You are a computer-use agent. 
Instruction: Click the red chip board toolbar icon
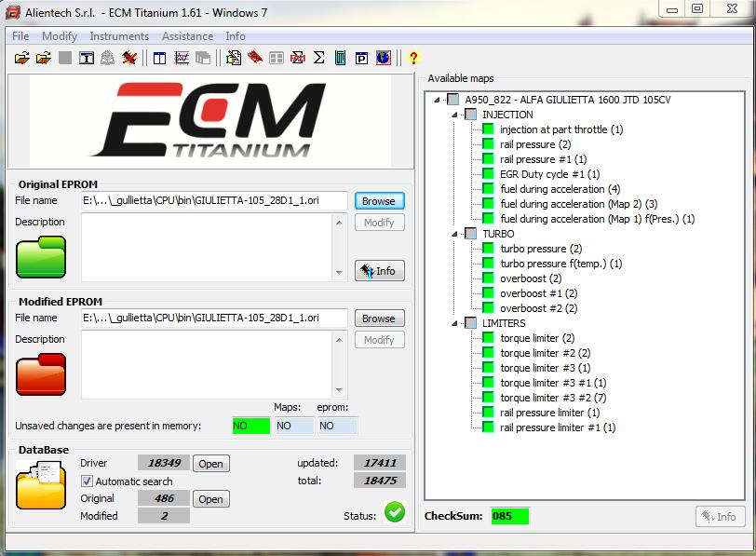point(255,58)
